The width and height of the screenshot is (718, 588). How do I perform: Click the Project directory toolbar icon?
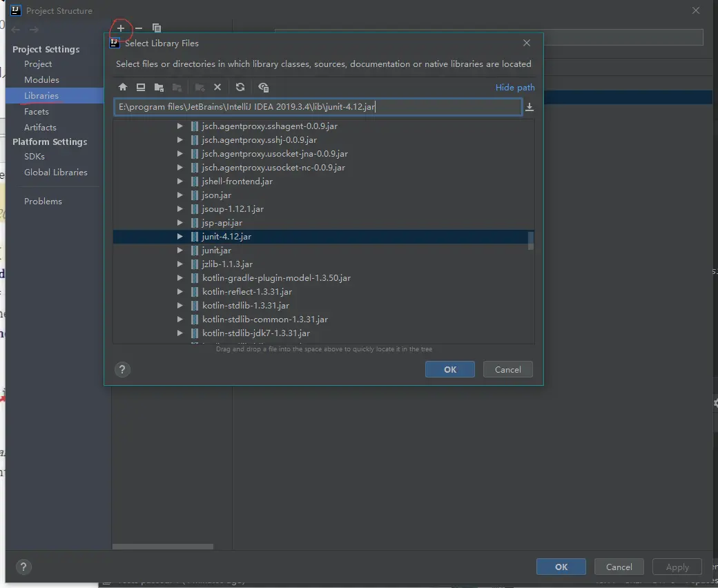click(159, 87)
